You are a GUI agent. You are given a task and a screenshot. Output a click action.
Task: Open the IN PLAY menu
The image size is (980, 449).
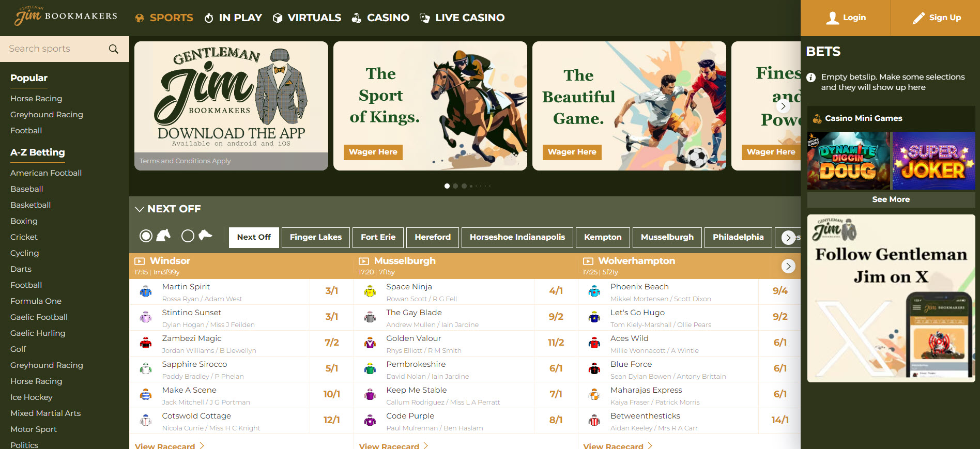pyautogui.click(x=233, y=18)
